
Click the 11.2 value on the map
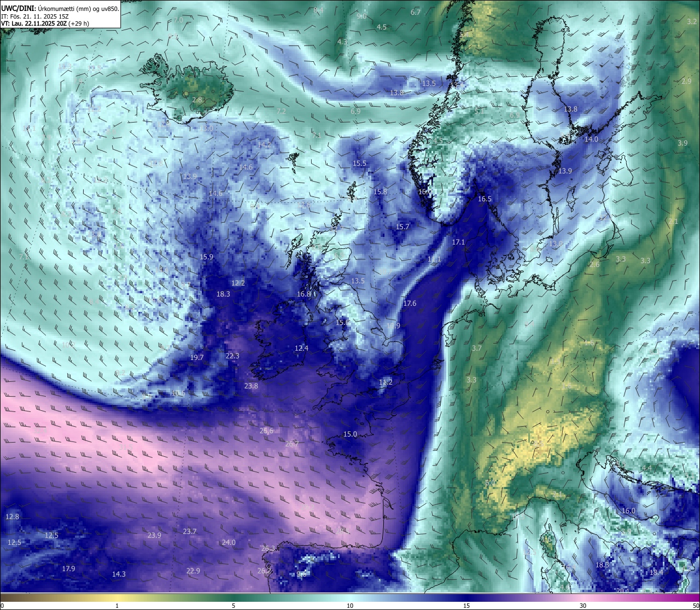tap(386, 382)
